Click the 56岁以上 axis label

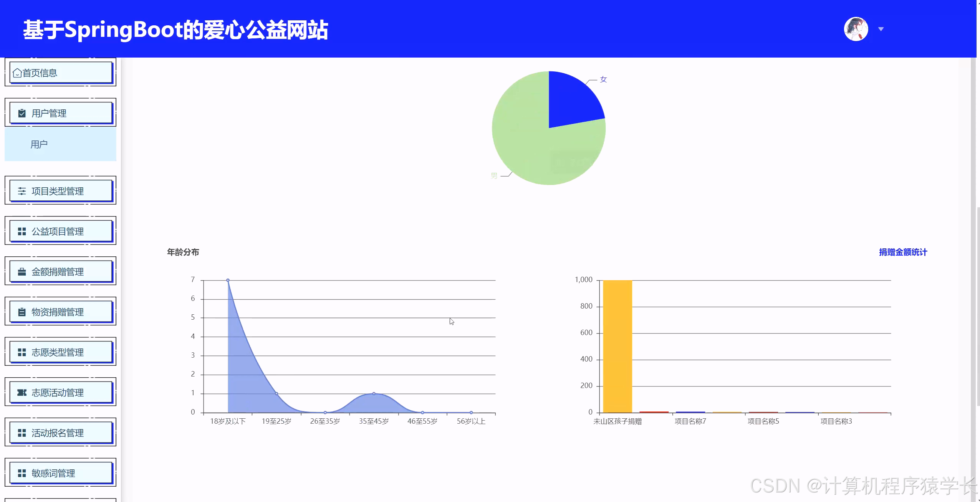coord(471,421)
